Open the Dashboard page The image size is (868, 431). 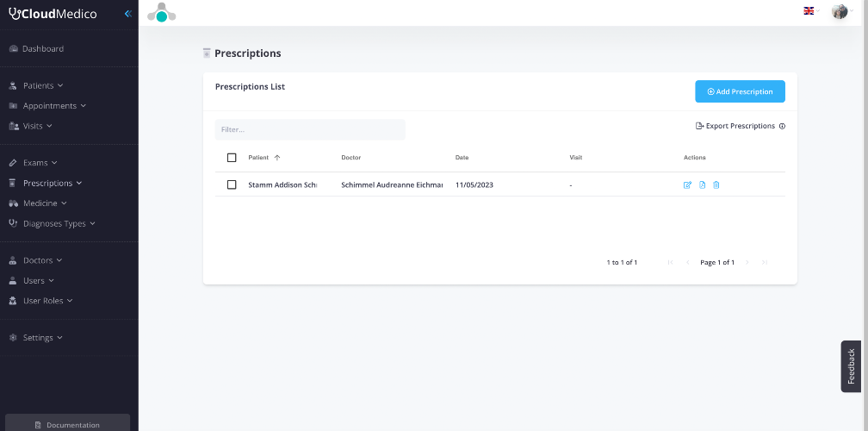(x=43, y=49)
